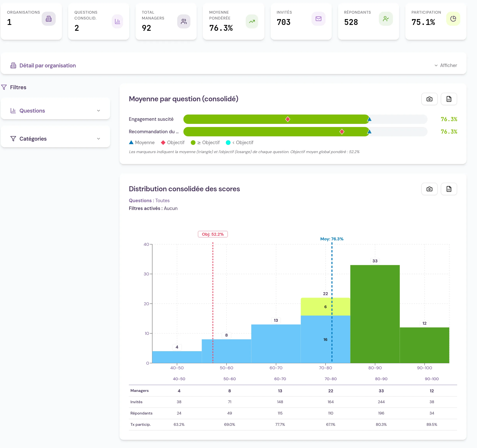Viewport: 477px width, 448px height.
Task: Click the 80-90 histogram bar
Action: pos(375,314)
